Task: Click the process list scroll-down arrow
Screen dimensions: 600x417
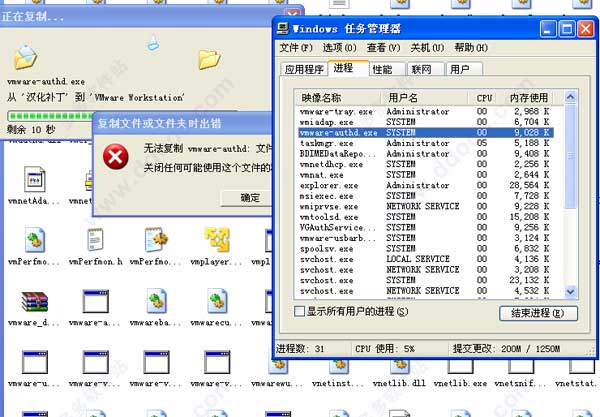Action: (x=570, y=292)
